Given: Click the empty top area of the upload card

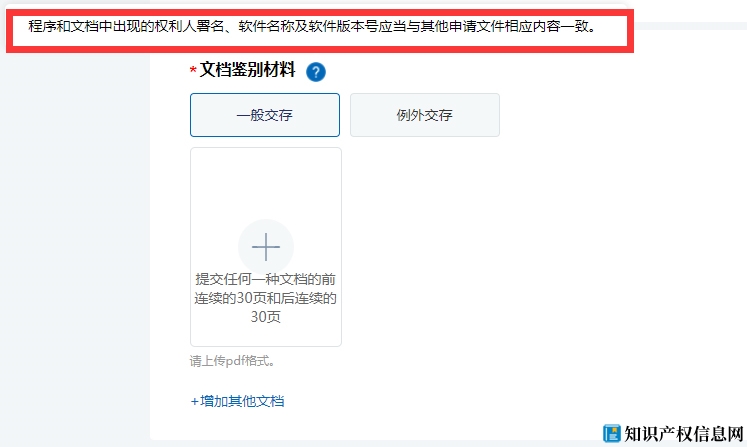Looking at the screenshot, I should pos(265,180).
